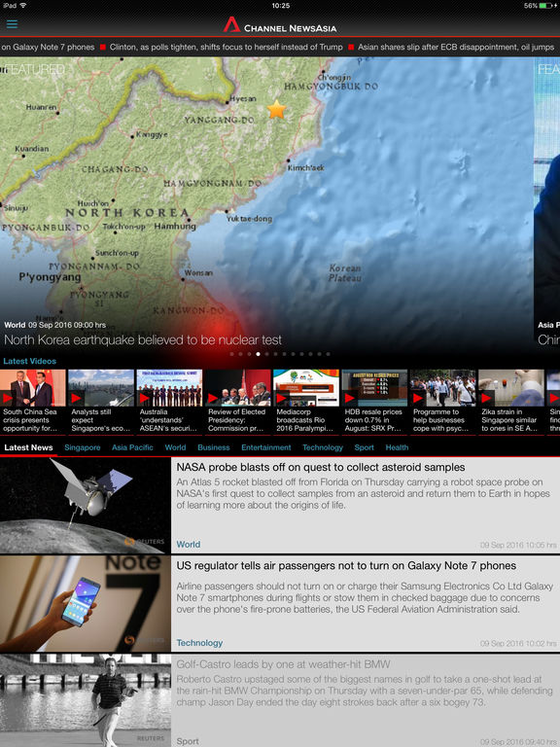Play the South China Sea crisis video
This screenshot has width=560, height=747.
tap(33, 401)
